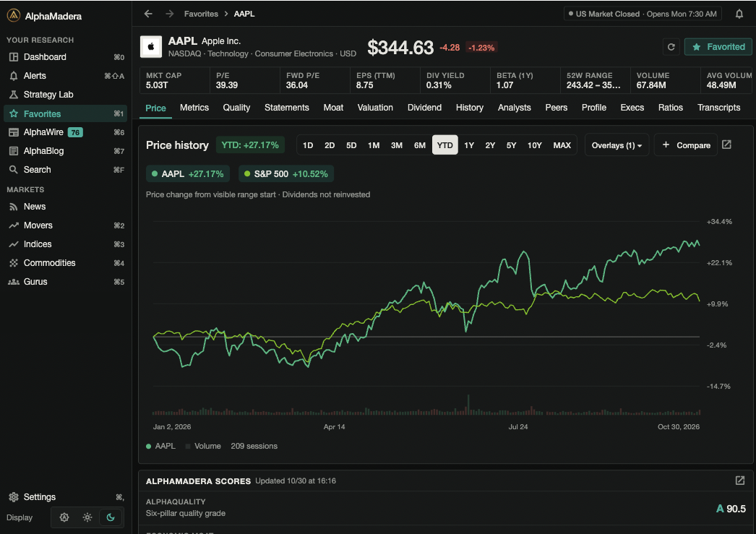Open Dashboard from the sidebar
The image size is (756, 534).
pyautogui.click(x=66, y=57)
